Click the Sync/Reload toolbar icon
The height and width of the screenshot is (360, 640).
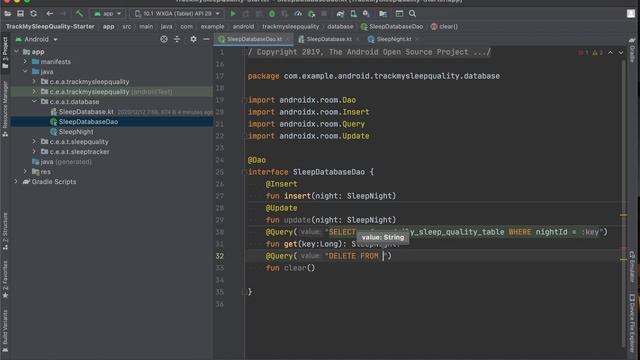(x=33, y=14)
